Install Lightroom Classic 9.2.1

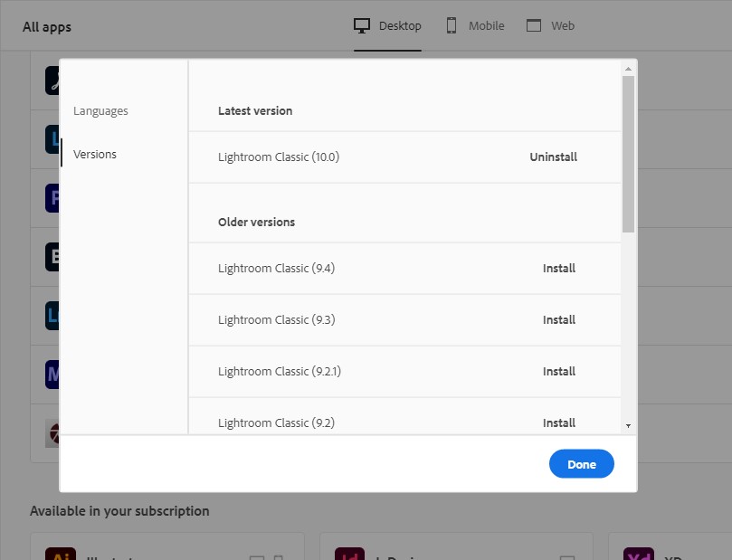click(559, 371)
